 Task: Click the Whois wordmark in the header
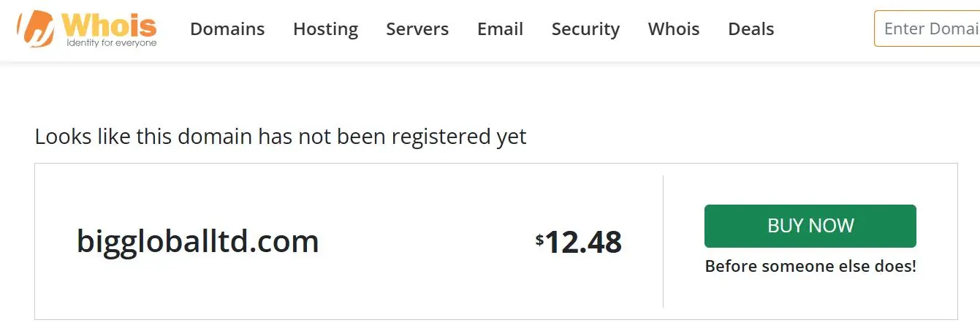click(x=110, y=24)
